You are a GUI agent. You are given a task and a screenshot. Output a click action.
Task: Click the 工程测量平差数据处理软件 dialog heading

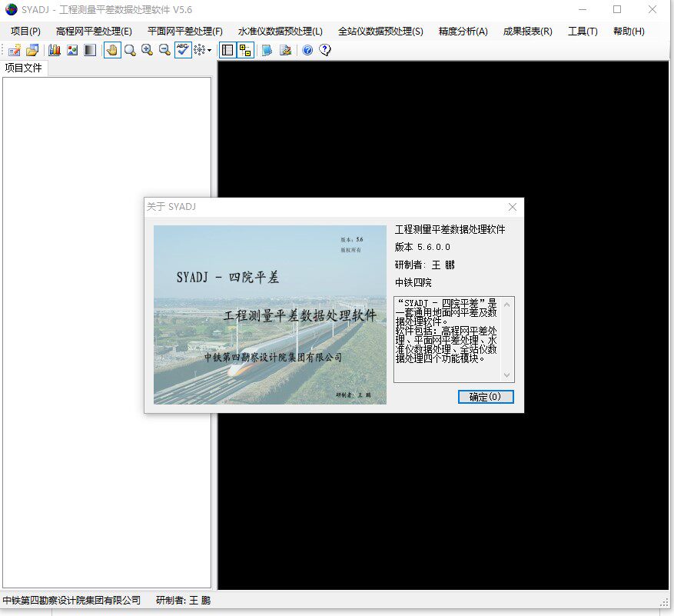point(450,229)
